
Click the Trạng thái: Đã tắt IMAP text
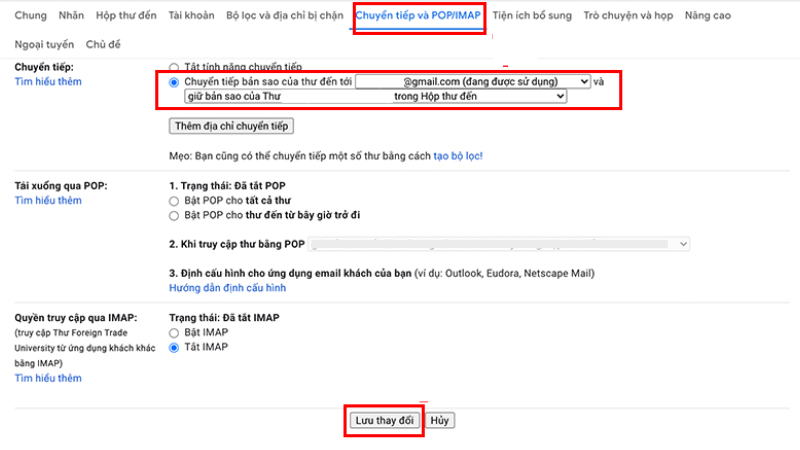click(224, 318)
